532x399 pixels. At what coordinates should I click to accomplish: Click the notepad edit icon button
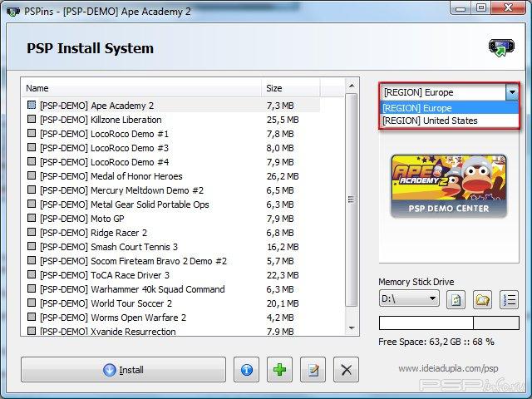(x=313, y=370)
